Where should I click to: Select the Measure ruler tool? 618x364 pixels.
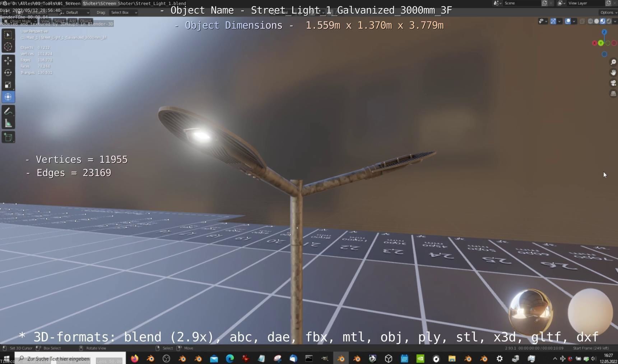click(8, 124)
